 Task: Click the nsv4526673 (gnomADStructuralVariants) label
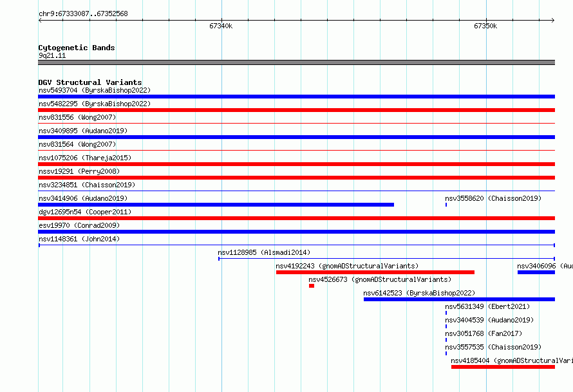(380, 279)
